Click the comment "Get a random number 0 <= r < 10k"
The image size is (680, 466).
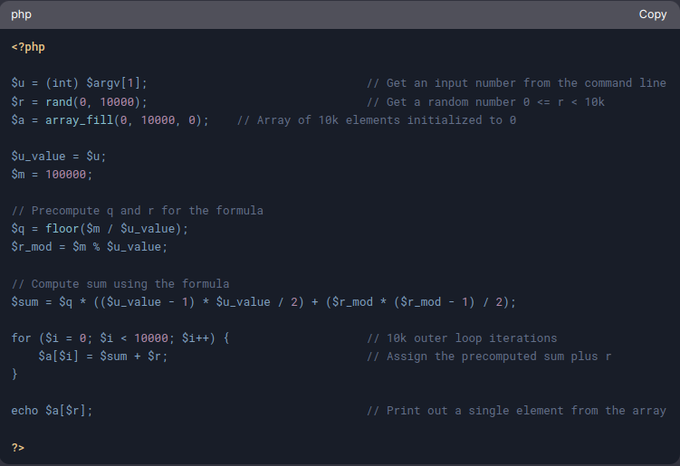(485, 102)
